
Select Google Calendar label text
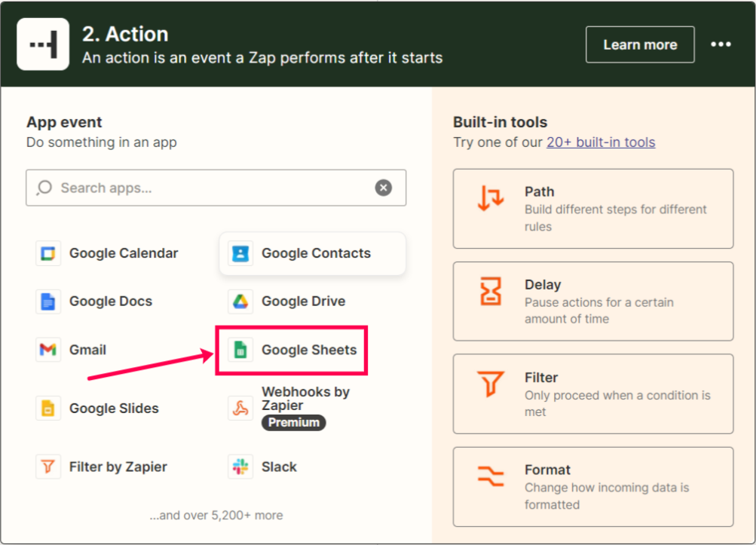[x=124, y=253]
